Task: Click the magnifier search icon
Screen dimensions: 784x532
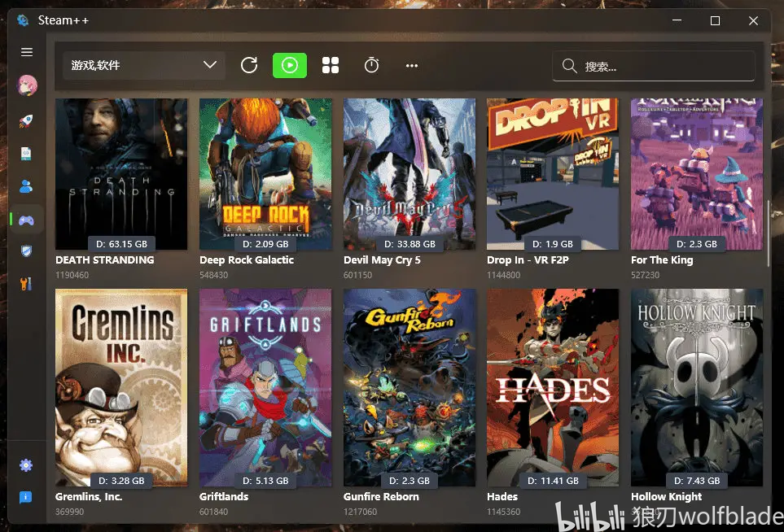Action: (569, 65)
